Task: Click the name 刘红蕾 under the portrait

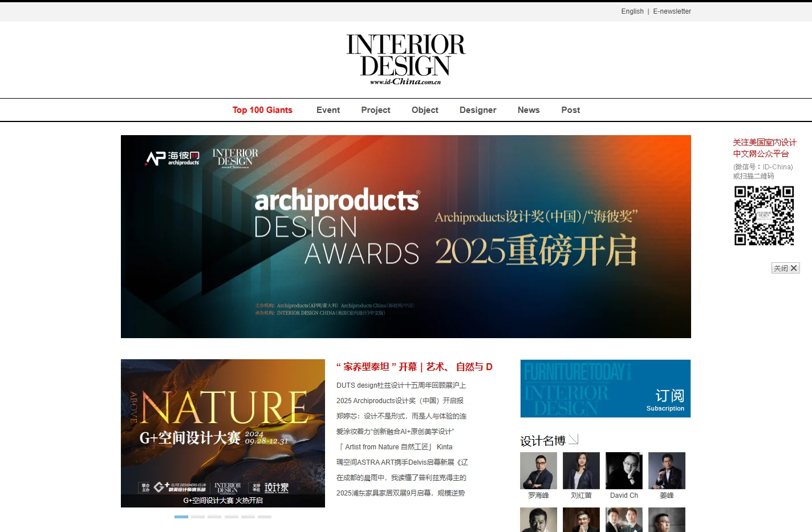Action: click(x=581, y=496)
